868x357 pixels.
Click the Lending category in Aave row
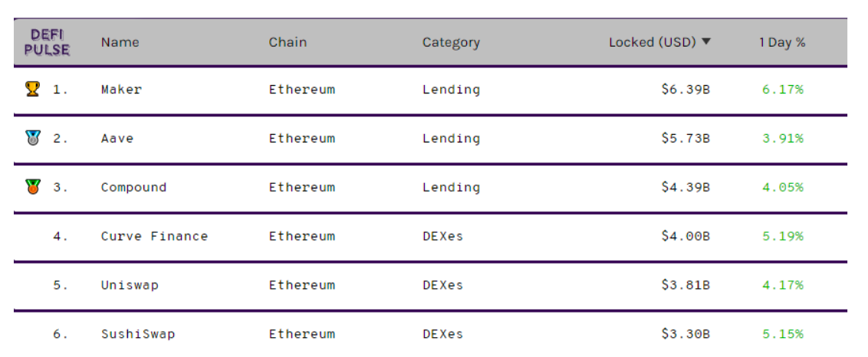(x=451, y=138)
